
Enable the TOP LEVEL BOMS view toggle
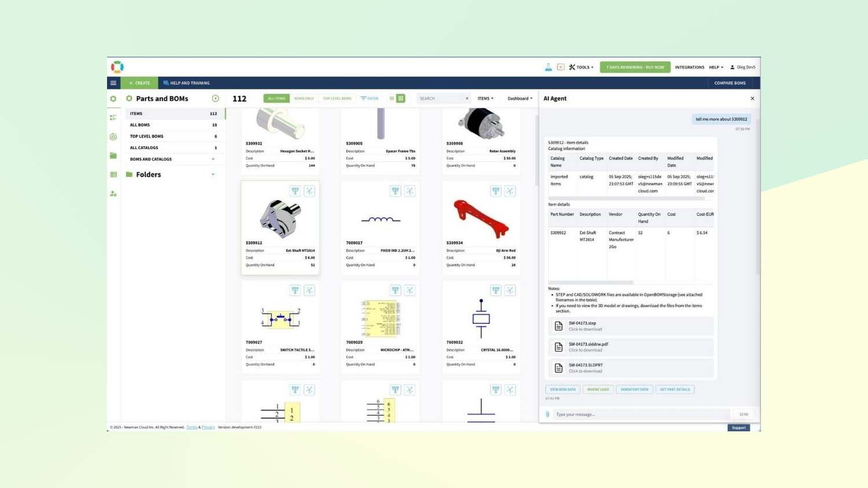[x=337, y=98]
